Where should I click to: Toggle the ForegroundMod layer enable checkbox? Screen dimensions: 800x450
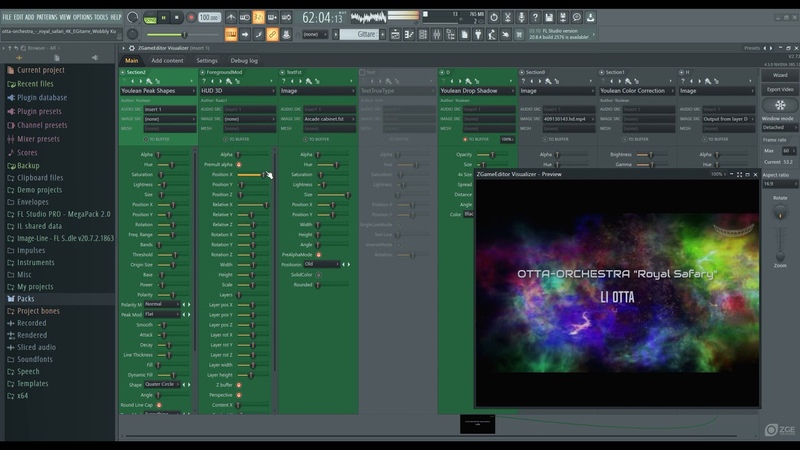tap(203, 72)
